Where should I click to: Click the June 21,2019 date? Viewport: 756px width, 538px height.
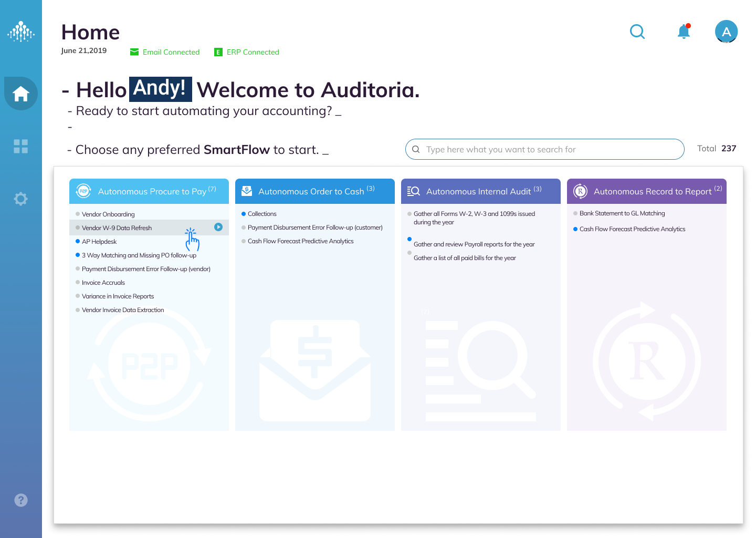(x=84, y=50)
